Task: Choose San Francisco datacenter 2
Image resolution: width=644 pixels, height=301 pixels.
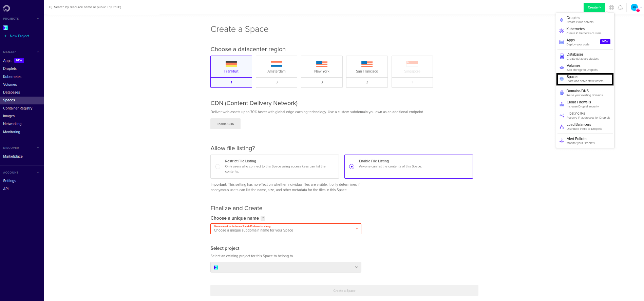Action: [367, 82]
